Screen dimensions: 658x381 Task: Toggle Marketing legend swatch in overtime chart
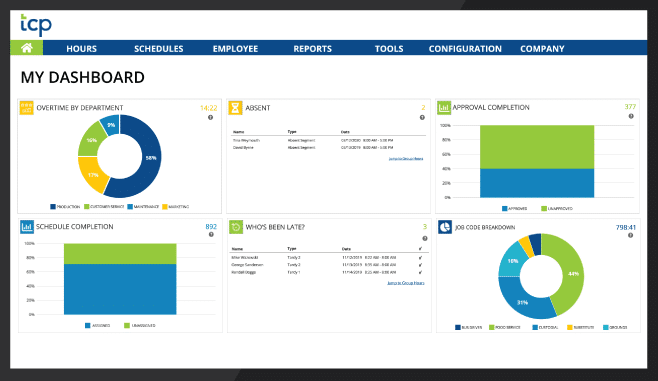[165, 206]
